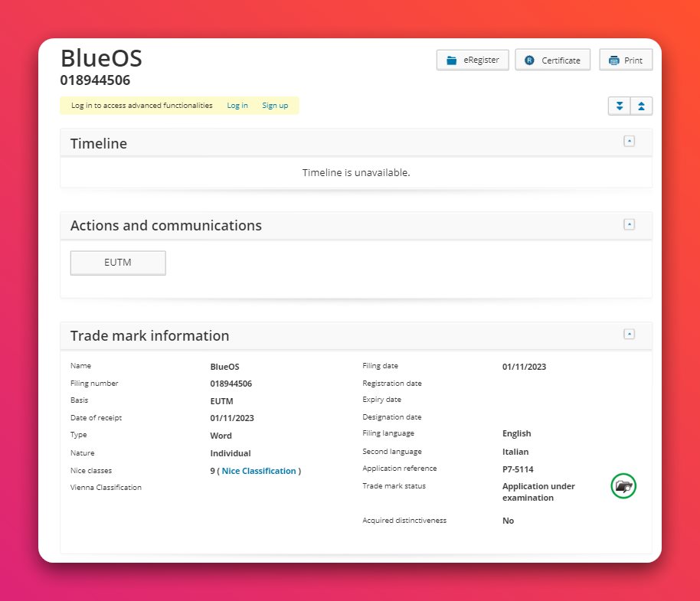The height and width of the screenshot is (601, 700).
Task: Expand all sections with the double-down arrow icon
Action: coord(619,106)
